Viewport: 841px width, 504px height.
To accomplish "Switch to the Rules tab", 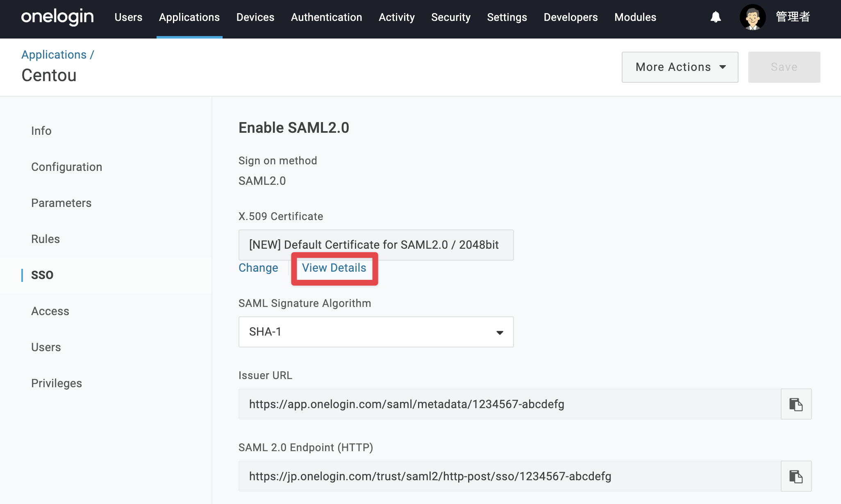I will pyautogui.click(x=45, y=239).
